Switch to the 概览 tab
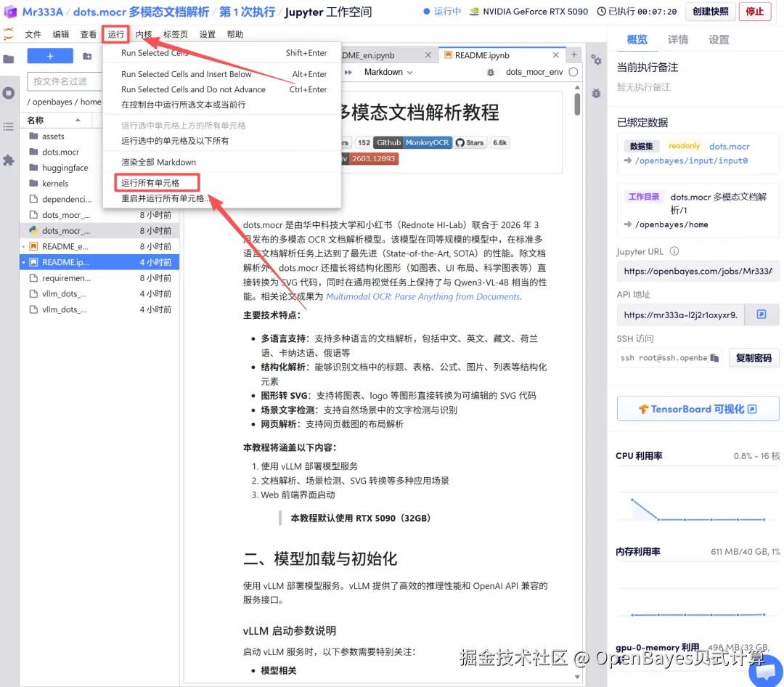The image size is (784, 687). click(x=637, y=39)
